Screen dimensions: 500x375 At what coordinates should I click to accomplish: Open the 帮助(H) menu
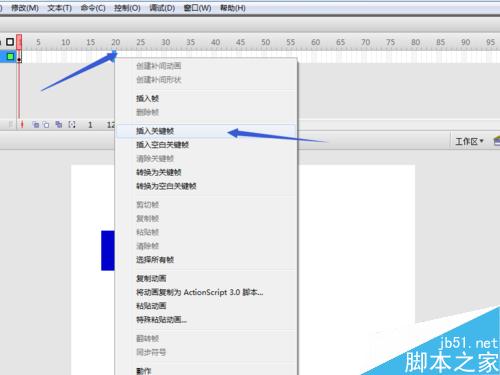(233, 8)
